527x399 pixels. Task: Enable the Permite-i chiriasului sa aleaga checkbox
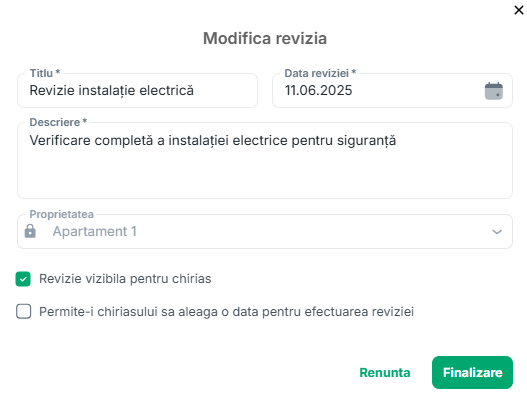[24, 311]
